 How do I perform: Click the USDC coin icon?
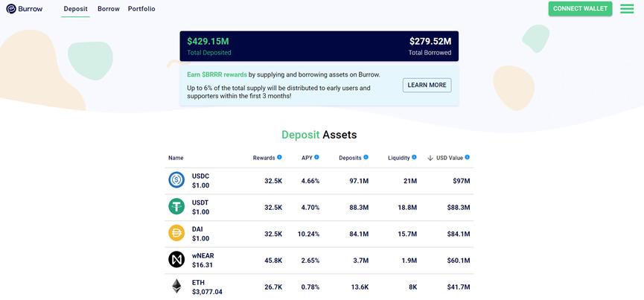(176, 180)
